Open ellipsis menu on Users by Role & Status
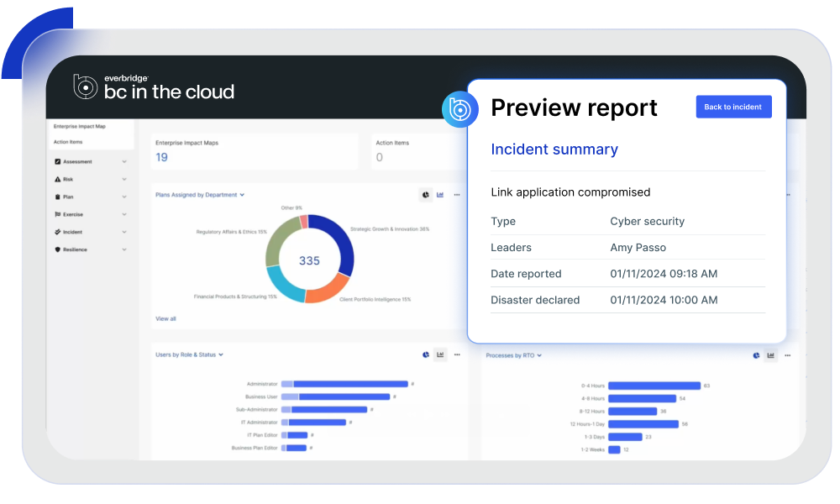The image size is (840, 504). [457, 354]
